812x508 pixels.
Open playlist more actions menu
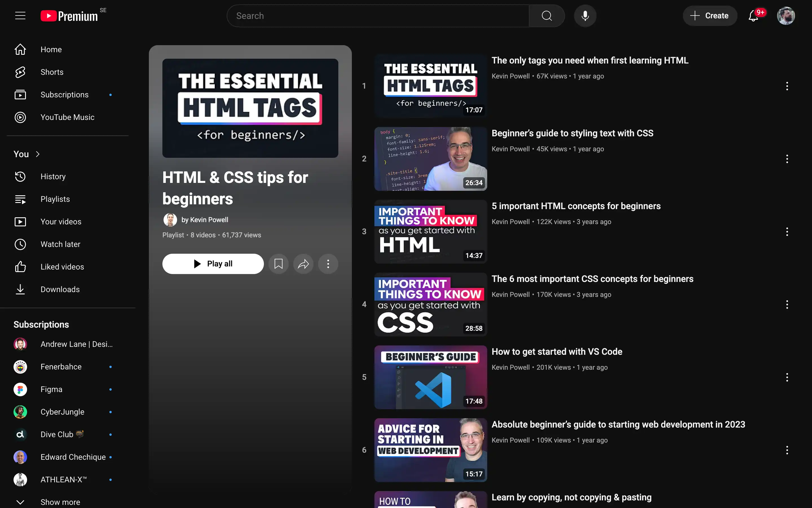(x=328, y=264)
